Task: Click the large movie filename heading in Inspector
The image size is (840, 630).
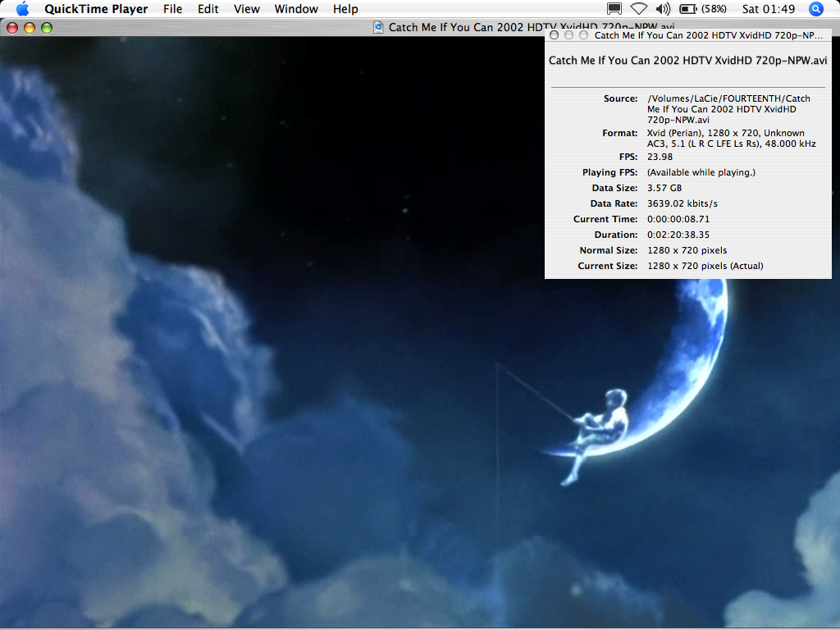Action: pos(688,61)
